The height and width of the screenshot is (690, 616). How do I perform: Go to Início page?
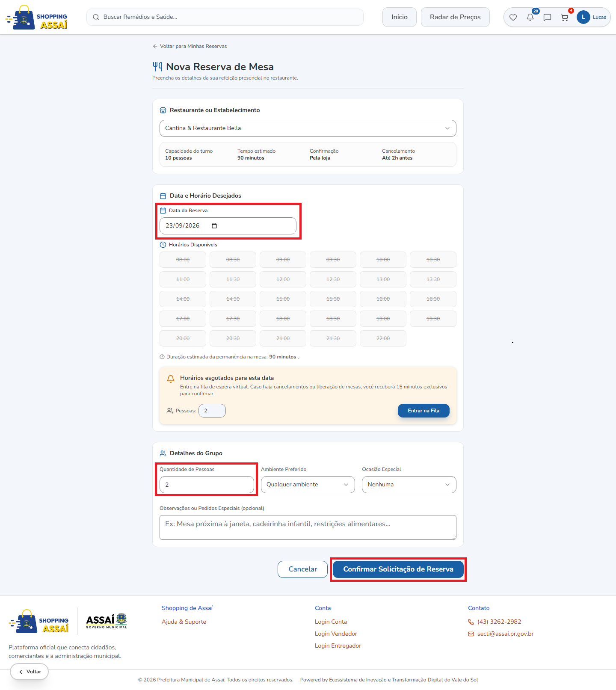tap(400, 17)
